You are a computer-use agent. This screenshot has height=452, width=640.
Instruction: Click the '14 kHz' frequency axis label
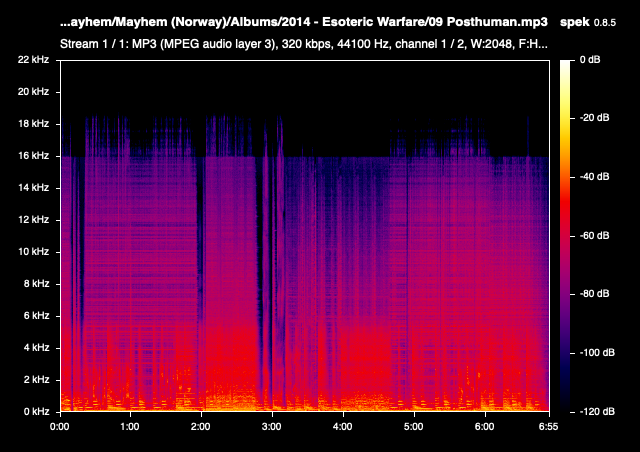tap(33, 187)
